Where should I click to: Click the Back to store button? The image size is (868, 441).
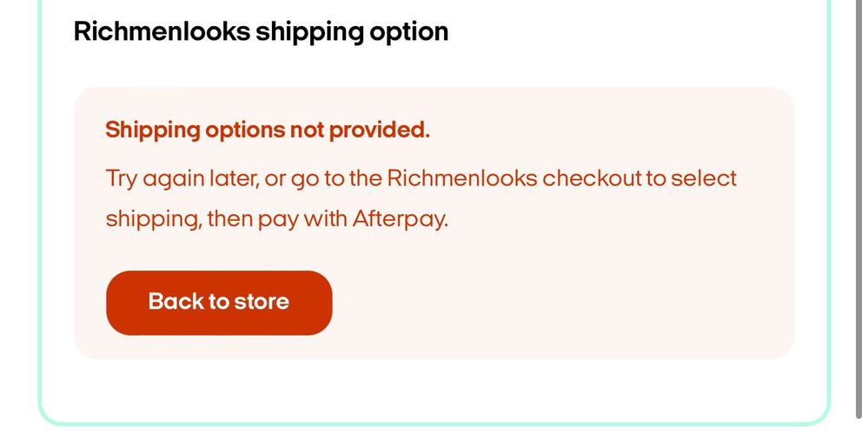(x=219, y=303)
